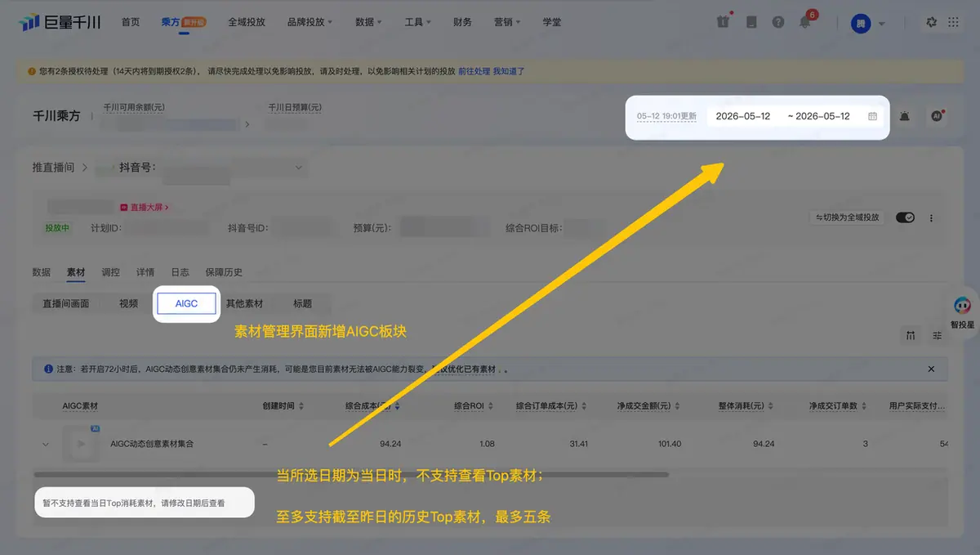Open 全域投放 in the top navigation
The image size is (980, 555).
(247, 22)
